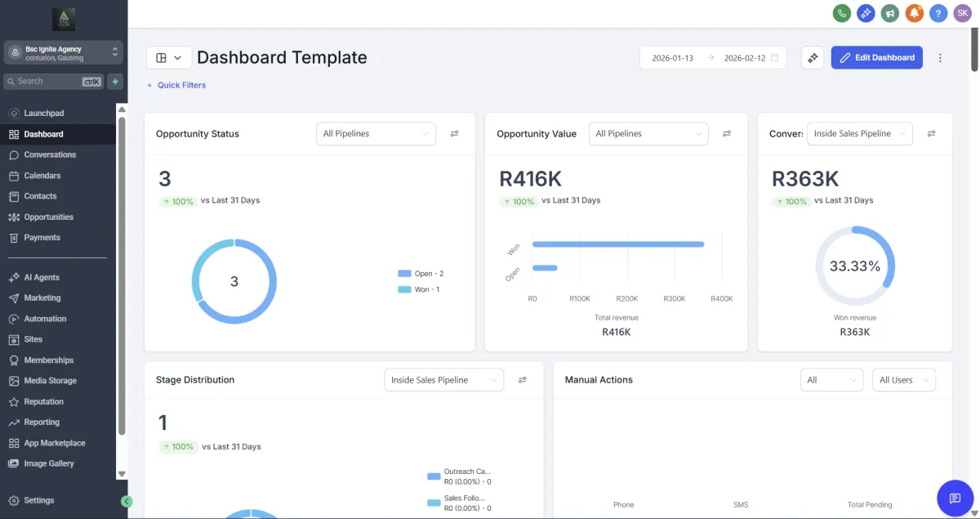Click the green phone dialer icon
This screenshot has height=519, width=980.
(841, 13)
